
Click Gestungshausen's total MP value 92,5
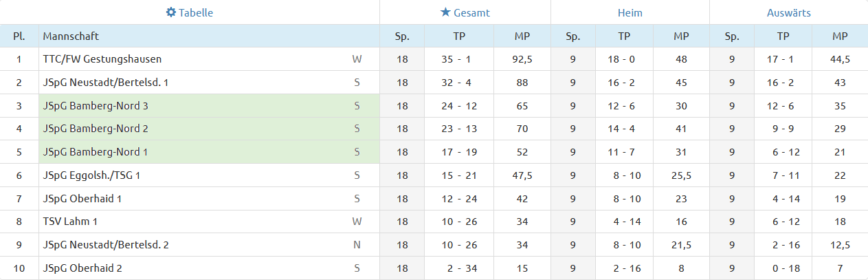pos(522,59)
